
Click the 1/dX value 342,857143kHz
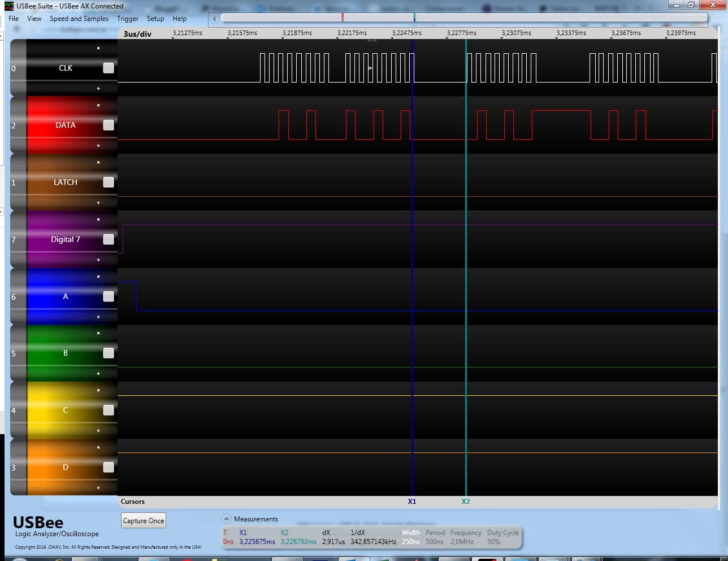(374, 542)
